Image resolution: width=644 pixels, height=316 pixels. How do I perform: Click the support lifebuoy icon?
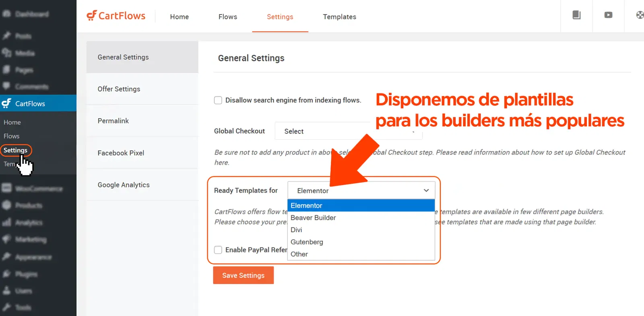(640, 15)
